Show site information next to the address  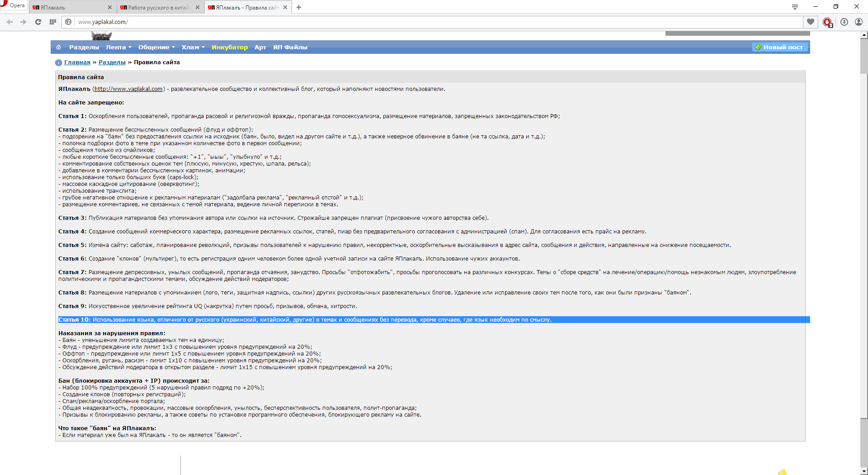68,22
